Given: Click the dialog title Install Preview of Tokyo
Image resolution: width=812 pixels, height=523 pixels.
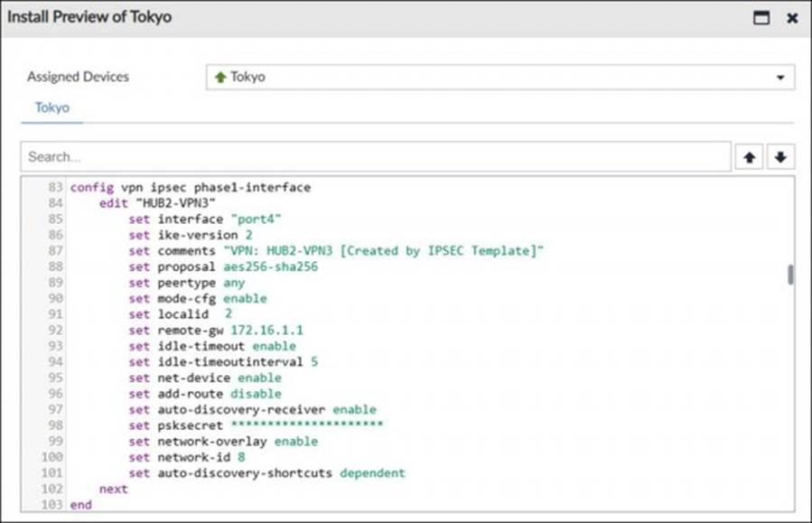Looking at the screenshot, I should (x=89, y=17).
